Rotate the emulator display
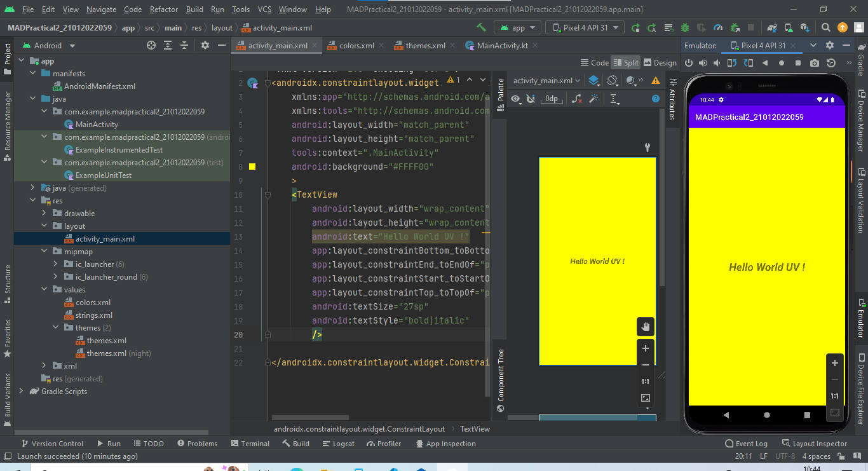This screenshot has width=868, height=471. [731, 63]
